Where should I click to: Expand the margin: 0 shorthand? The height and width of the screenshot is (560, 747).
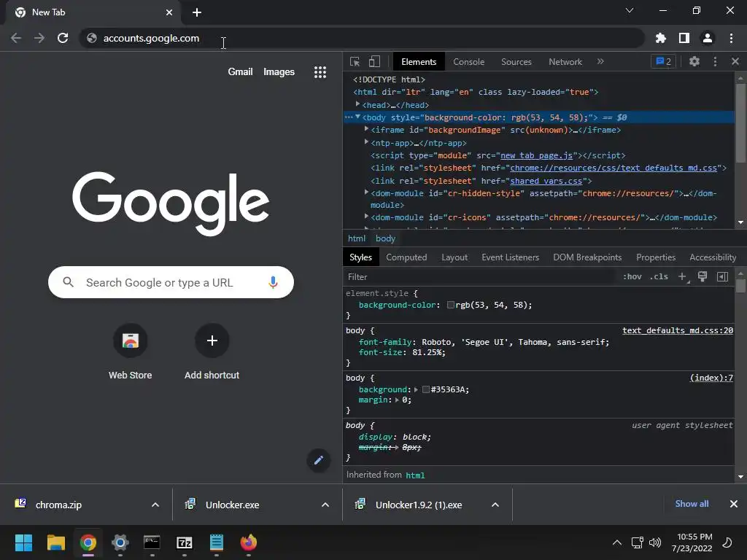pyautogui.click(x=397, y=400)
